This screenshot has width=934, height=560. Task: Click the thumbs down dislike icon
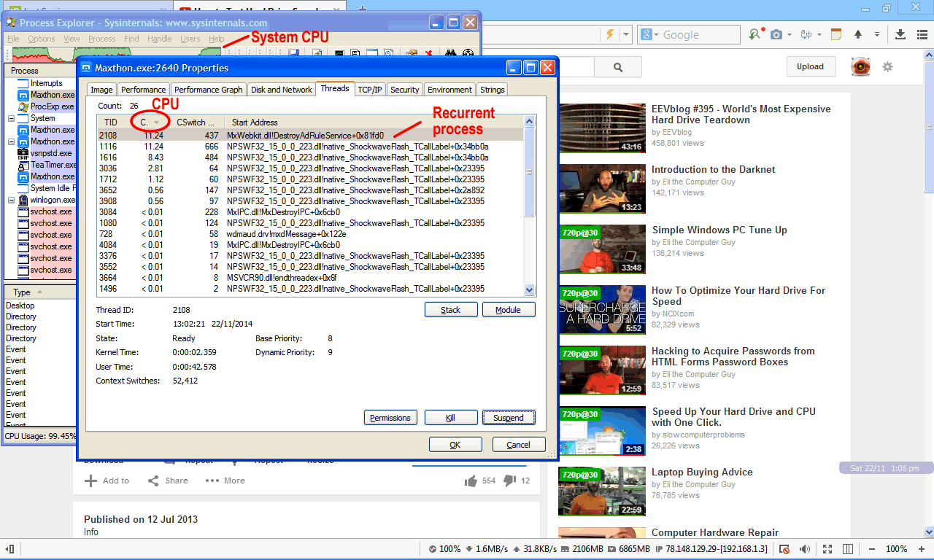pos(510,481)
